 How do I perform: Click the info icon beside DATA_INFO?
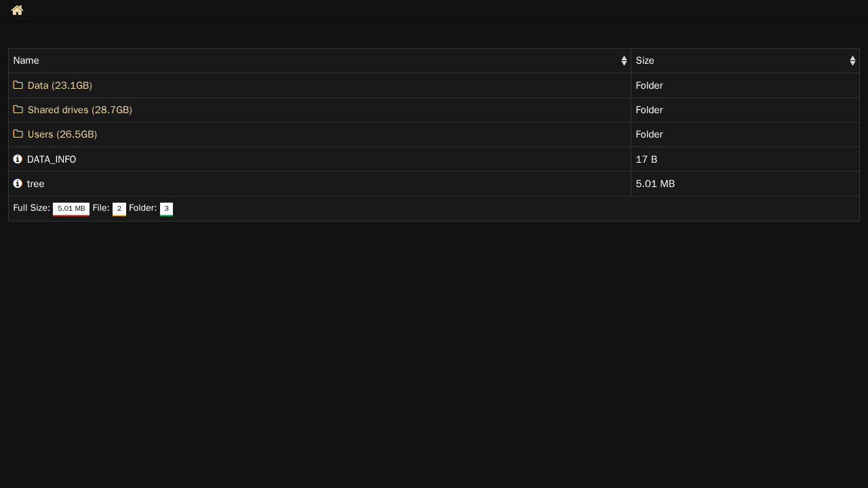pos(18,159)
